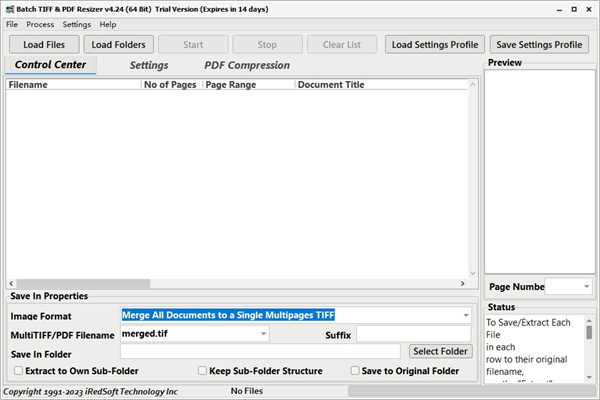Screen dimensions: 600x400
Task: Open the Process menu
Action: [40, 24]
